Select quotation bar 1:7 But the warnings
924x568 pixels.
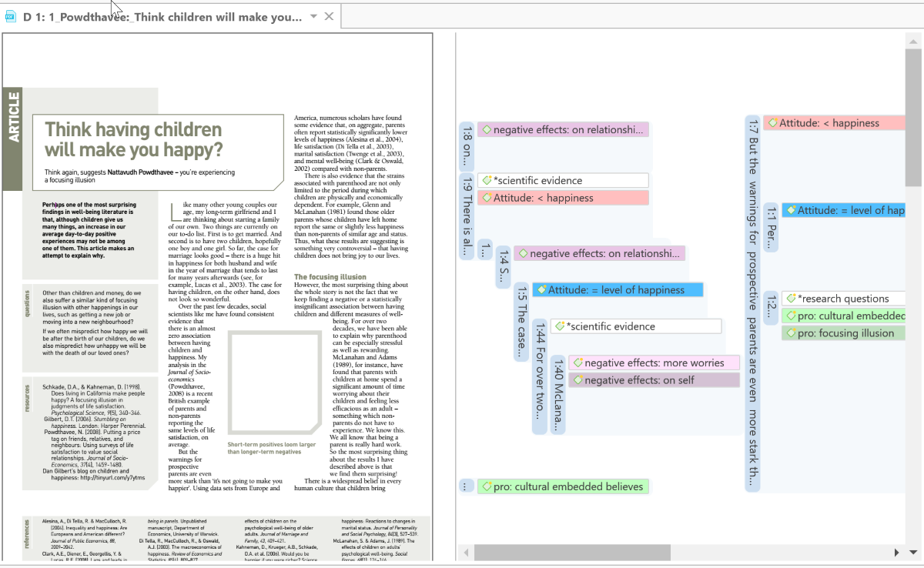coord(752,303)
